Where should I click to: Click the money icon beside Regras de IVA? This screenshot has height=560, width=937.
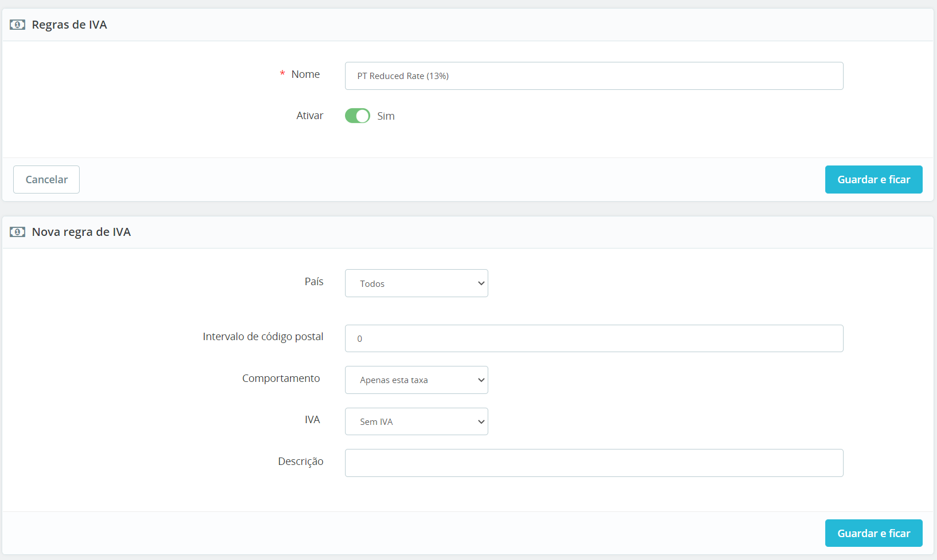coord(17,25)
